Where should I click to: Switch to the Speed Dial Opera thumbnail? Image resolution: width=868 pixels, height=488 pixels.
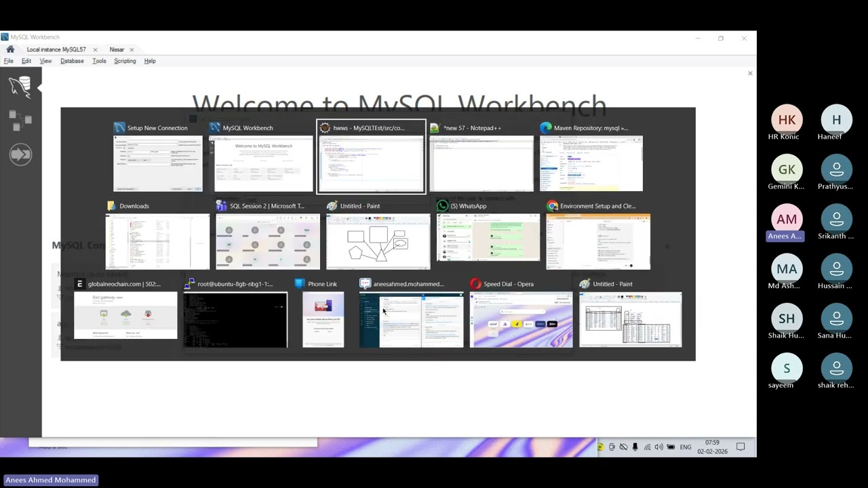(521, 320)
